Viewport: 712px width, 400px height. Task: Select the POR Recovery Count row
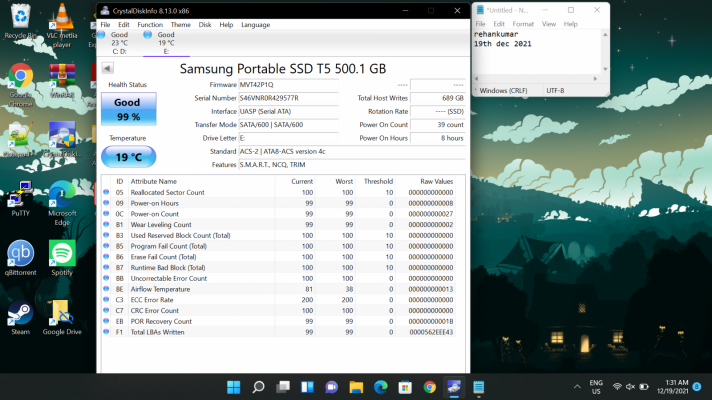(x=278, y=321)
